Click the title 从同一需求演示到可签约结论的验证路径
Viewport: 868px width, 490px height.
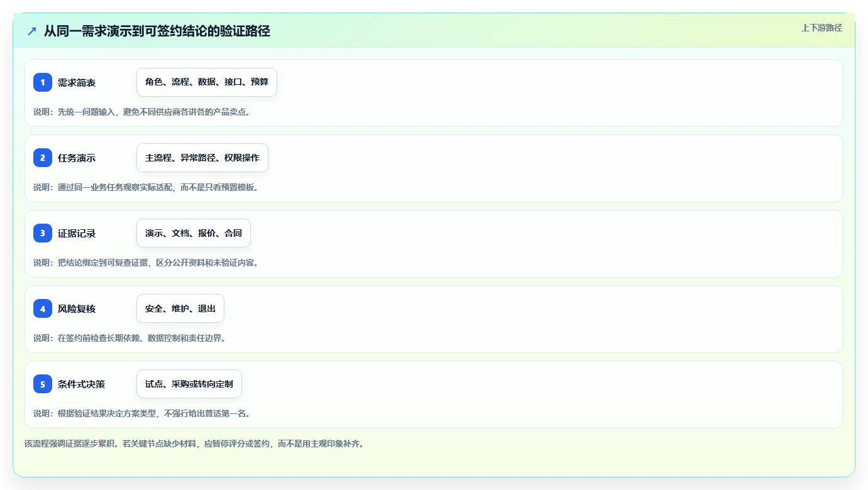[157, 31]
